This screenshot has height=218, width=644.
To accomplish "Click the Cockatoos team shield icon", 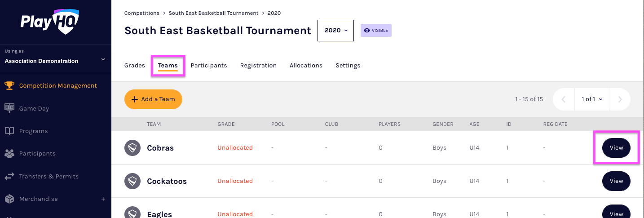I will click(132, 181).
